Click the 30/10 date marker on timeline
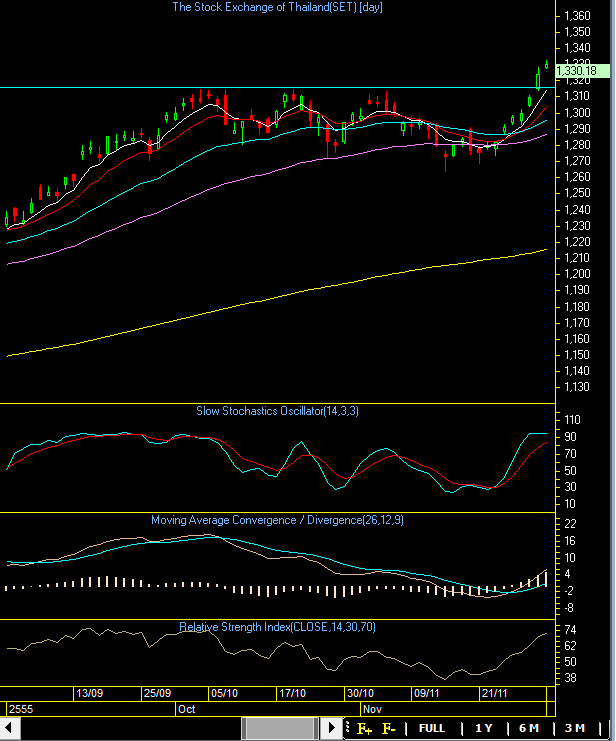 click(x=361, y=692)
